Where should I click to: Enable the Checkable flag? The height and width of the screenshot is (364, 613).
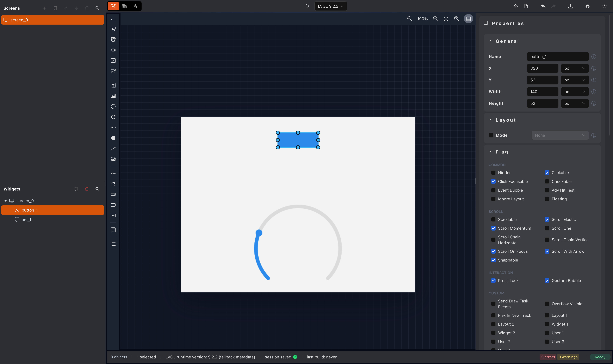tap(547, 182)
